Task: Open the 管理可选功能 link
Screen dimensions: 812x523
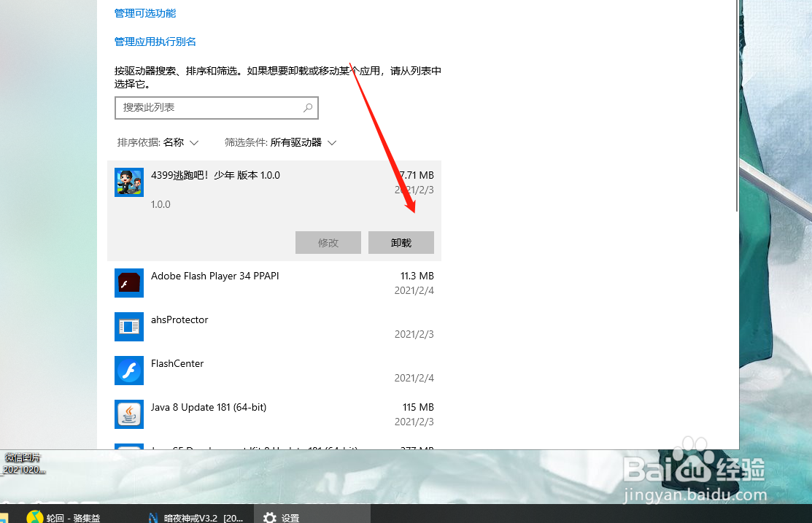Action: click(145, 13)
